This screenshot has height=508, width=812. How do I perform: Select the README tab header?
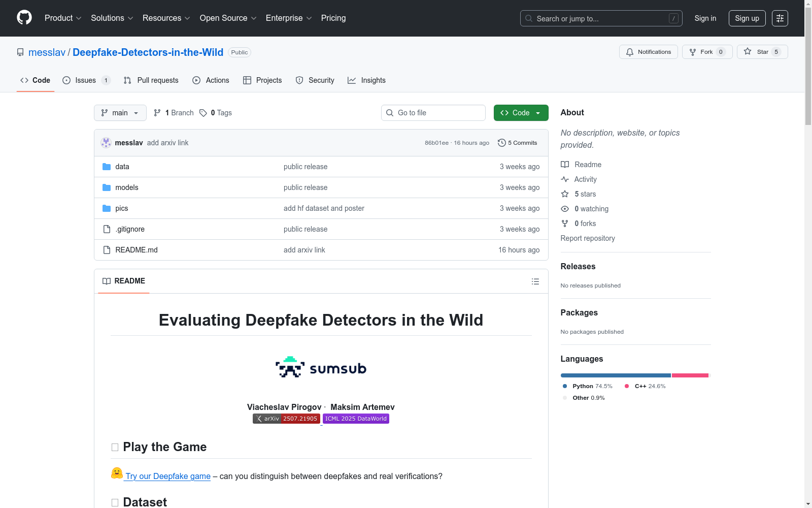coord(124,281)
